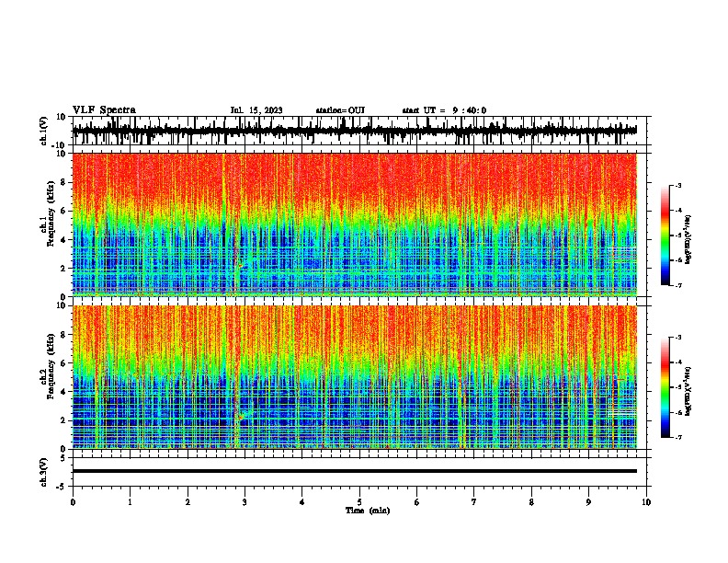728x563 pixels.
Task: Click the flat ch.3 voltage trace
Action: click(x=354, y=471)
